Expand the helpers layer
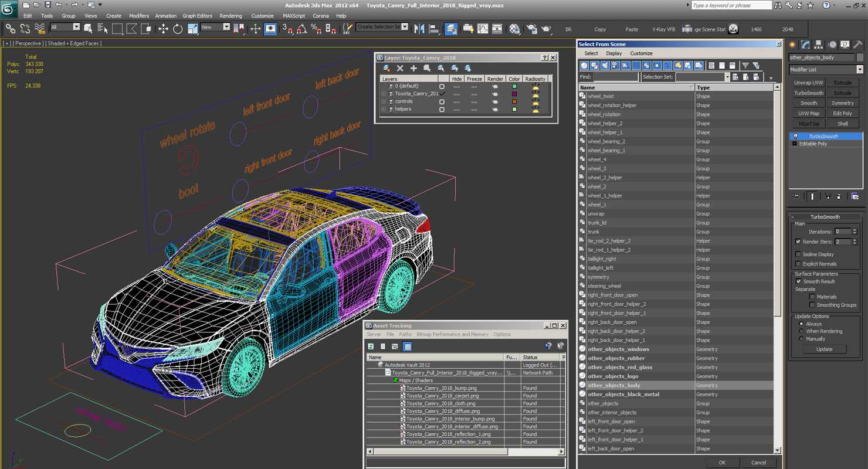 pos(384,109)
